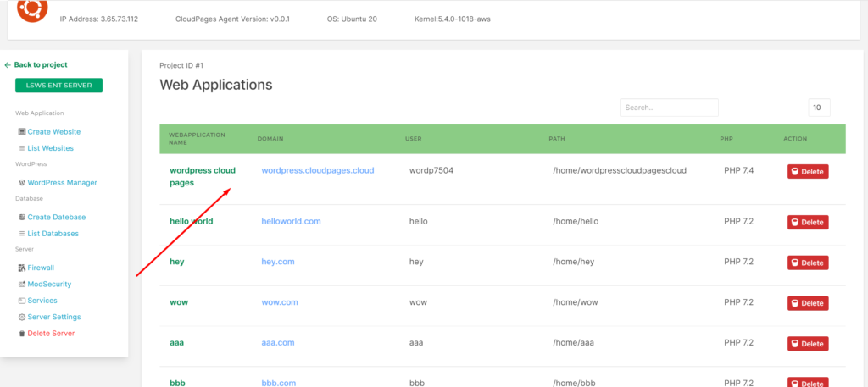Click the PHP column header
Image resolution: width=868 pixels, height=387 pixels.
point(726,138)
